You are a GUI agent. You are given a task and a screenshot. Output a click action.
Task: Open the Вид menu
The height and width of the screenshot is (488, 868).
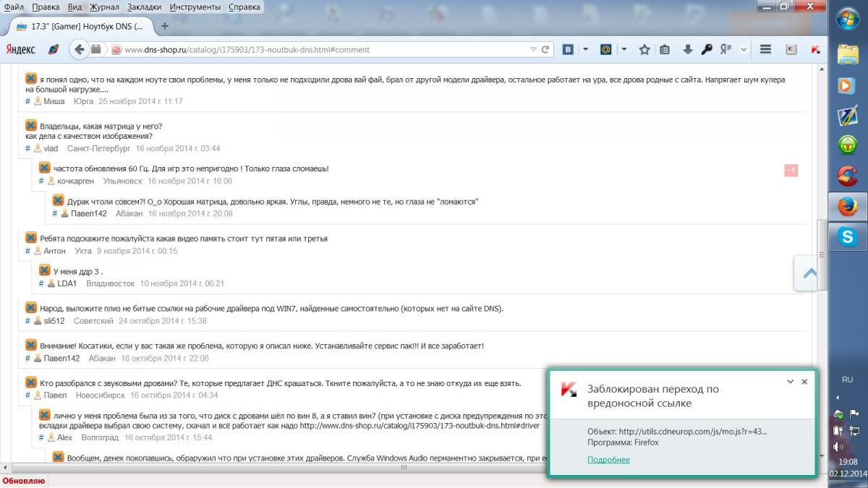tap(75, 7)
